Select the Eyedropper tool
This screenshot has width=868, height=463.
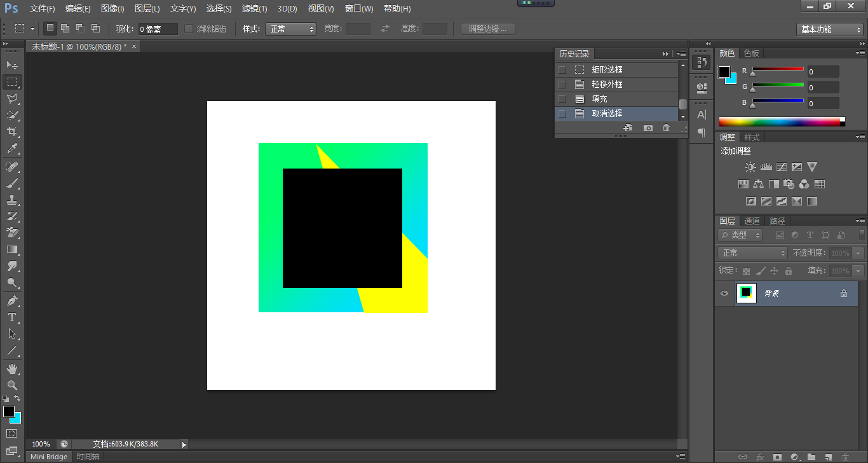pyautogui.click(x=12, y=149)
